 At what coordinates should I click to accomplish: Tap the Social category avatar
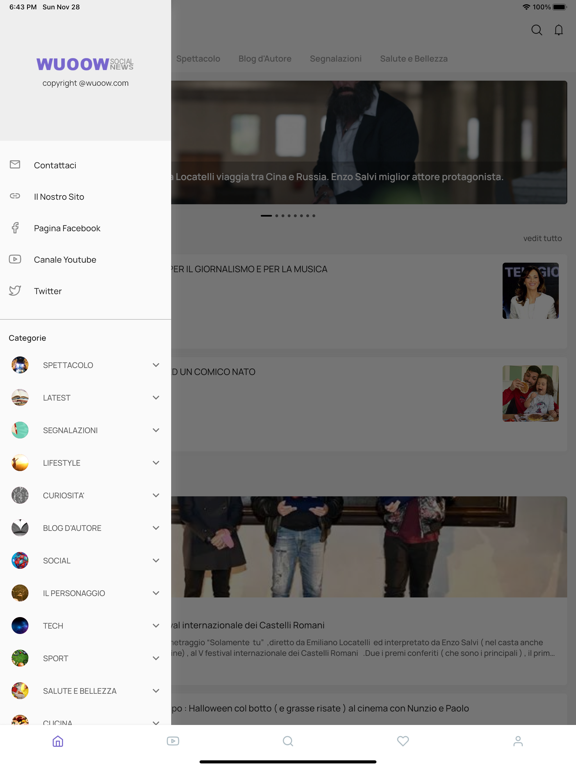20,560
